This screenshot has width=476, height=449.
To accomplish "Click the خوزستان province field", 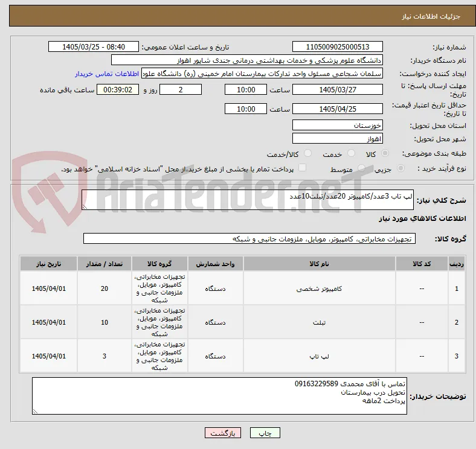I will coord(337,125).
